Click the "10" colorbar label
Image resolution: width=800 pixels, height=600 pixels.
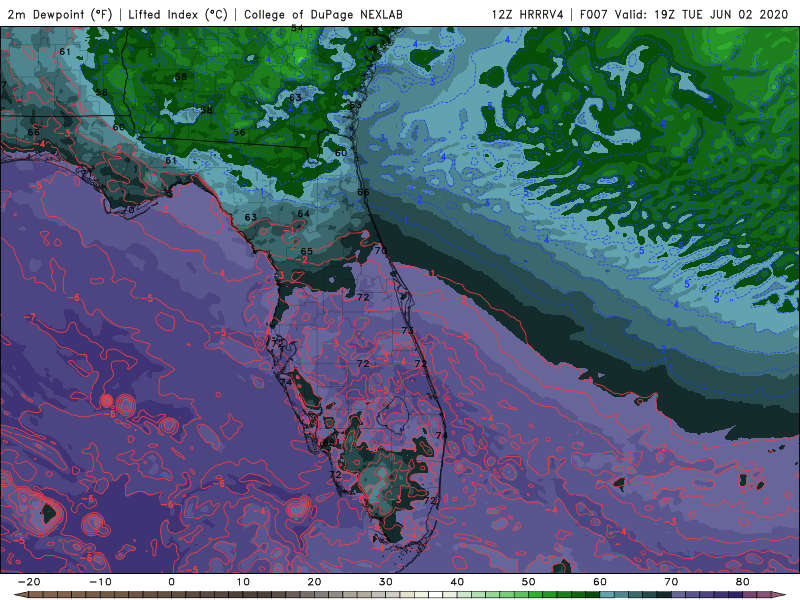pos(243,582)
